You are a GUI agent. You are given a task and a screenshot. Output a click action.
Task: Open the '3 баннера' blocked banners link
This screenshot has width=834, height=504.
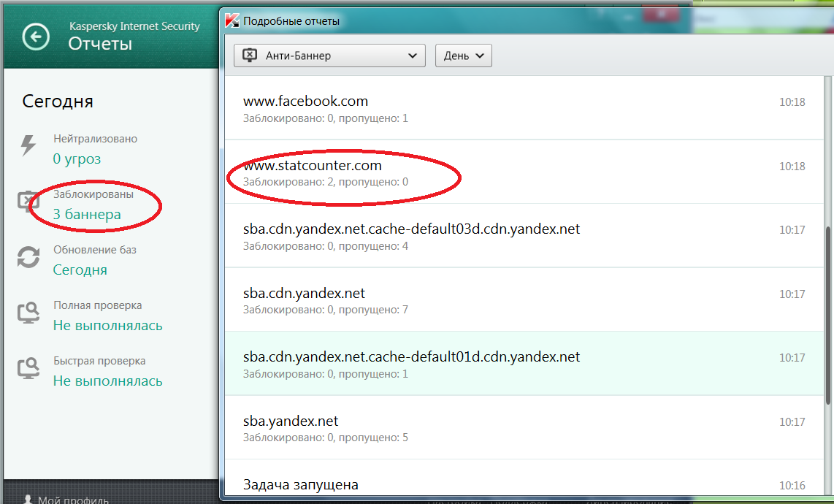87,214
